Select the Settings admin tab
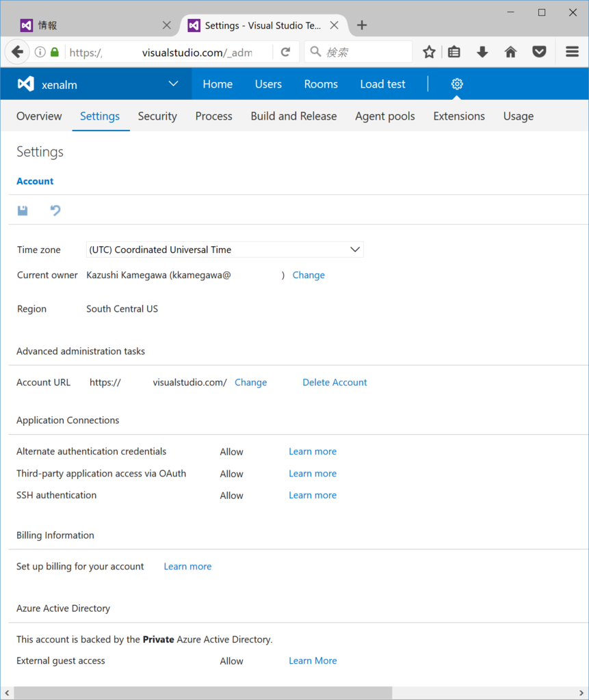 (x=100, y=116)
